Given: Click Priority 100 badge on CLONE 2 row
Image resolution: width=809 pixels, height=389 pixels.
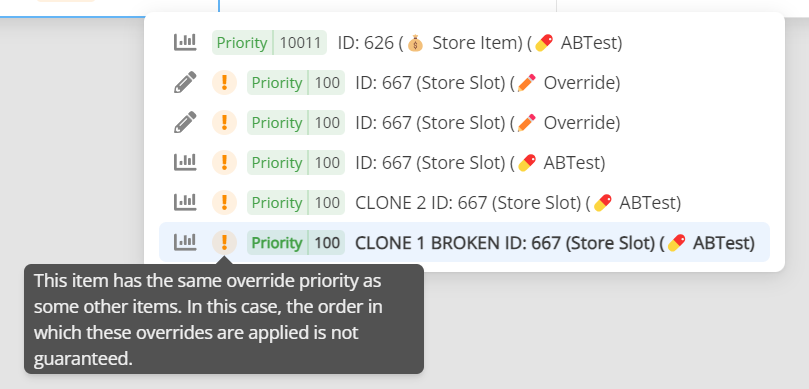Looking at the screenshot, I should [x=296, y=202].
